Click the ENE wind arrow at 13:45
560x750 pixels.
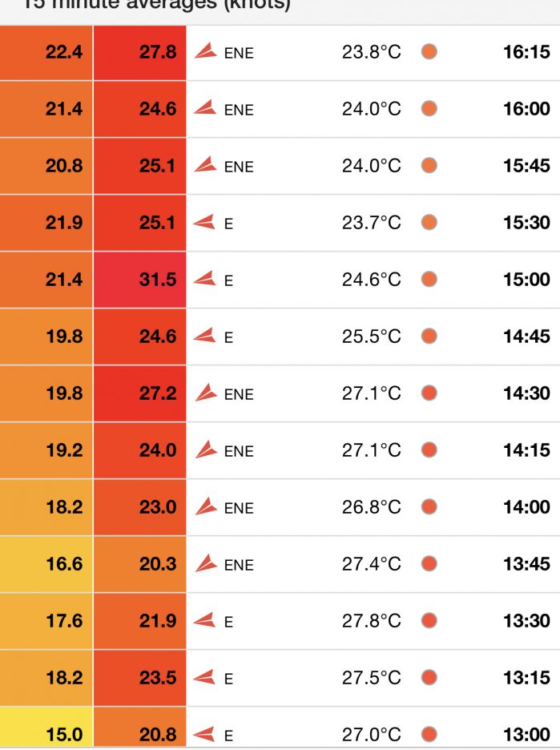click(206, 563)
